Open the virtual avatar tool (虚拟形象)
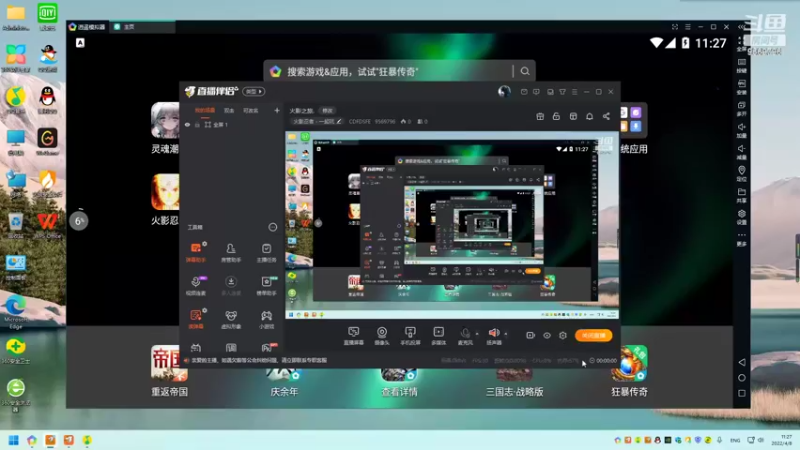This screenshot has width=800, height=450. (231, 319)
